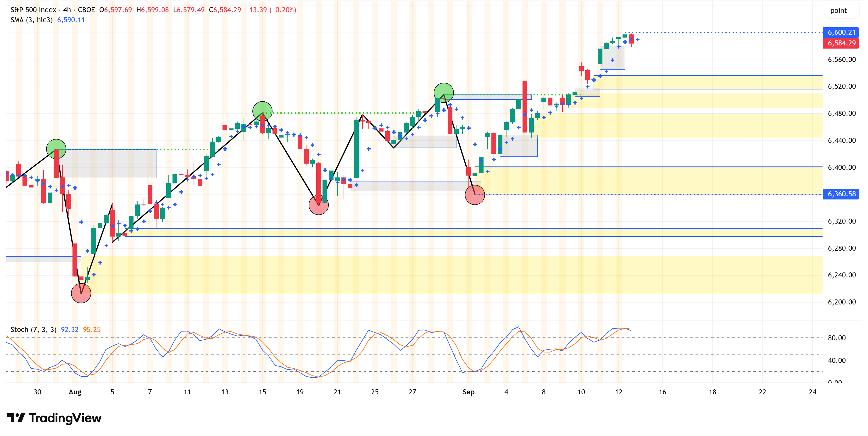Click the 'Sep' date on the time axis
The image size is (868, 436).
click(468, 392)
